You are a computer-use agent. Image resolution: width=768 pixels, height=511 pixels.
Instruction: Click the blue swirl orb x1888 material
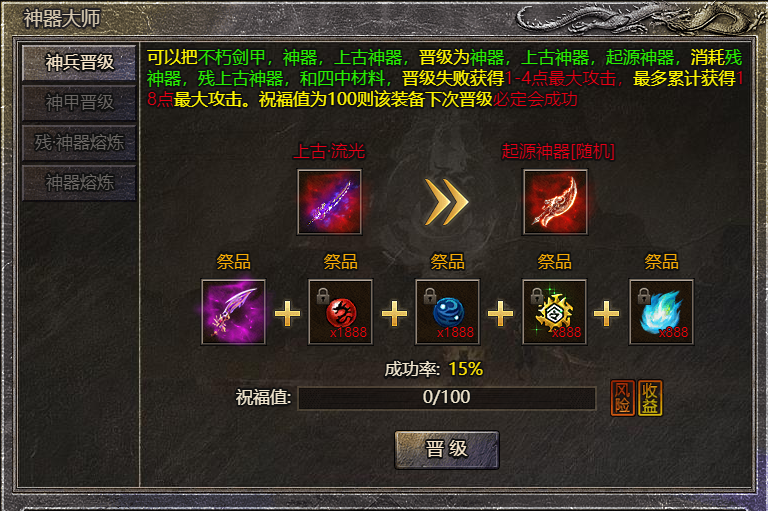click(x=447, y=312)
